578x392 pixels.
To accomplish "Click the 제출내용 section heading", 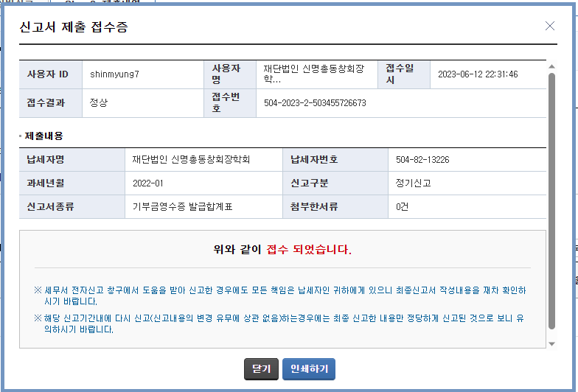I will pyautogui.click(x=44, y=136).
